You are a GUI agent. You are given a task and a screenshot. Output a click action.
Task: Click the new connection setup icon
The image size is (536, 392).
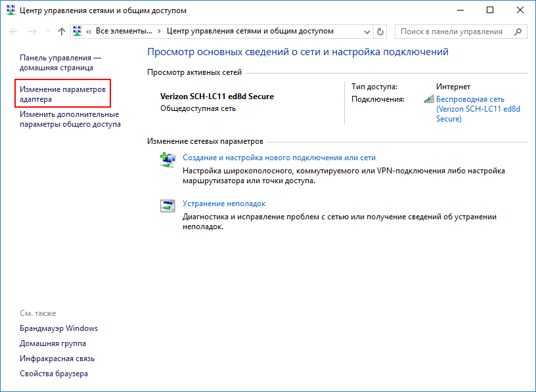coord(167,159)
